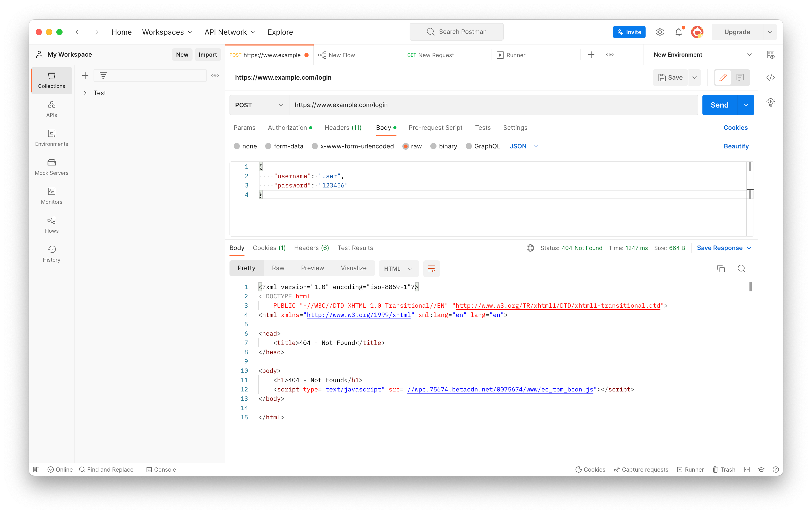Open the Console from status bar

pos(161,470)
